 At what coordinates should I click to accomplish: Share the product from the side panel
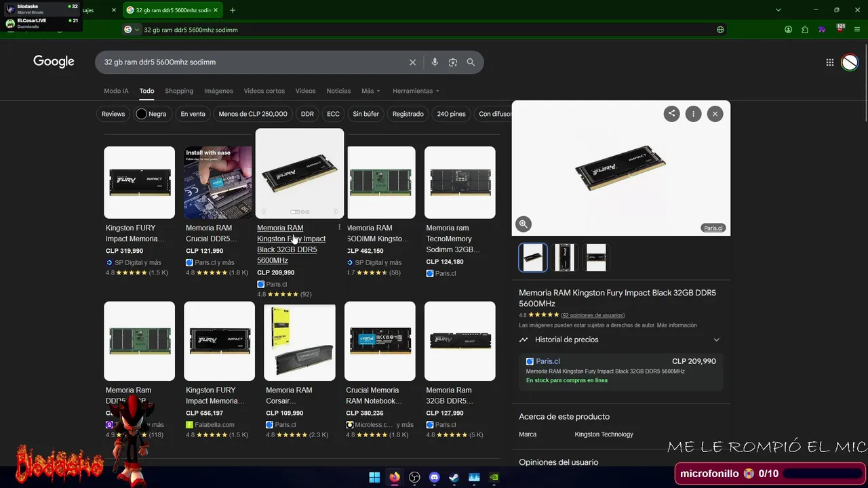tap(671, 114)
